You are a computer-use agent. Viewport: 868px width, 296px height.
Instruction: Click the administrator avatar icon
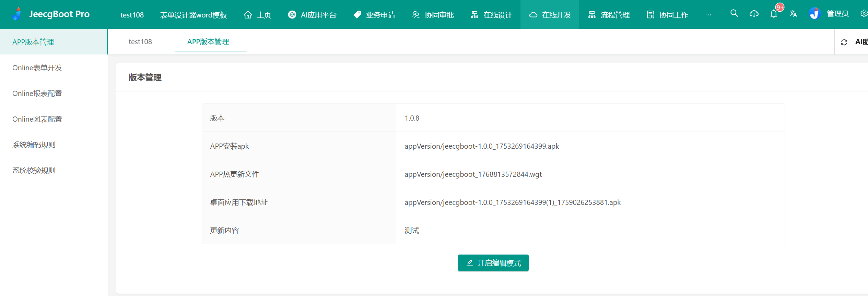pyautogui.click(x=814, y=14)
